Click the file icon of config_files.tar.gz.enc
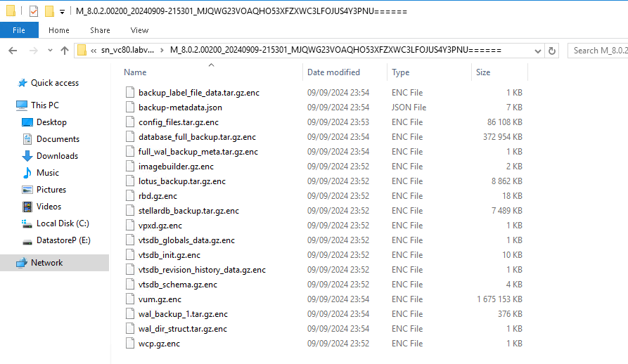The height and width of the screenshot is (364, 628). point(130,122)
